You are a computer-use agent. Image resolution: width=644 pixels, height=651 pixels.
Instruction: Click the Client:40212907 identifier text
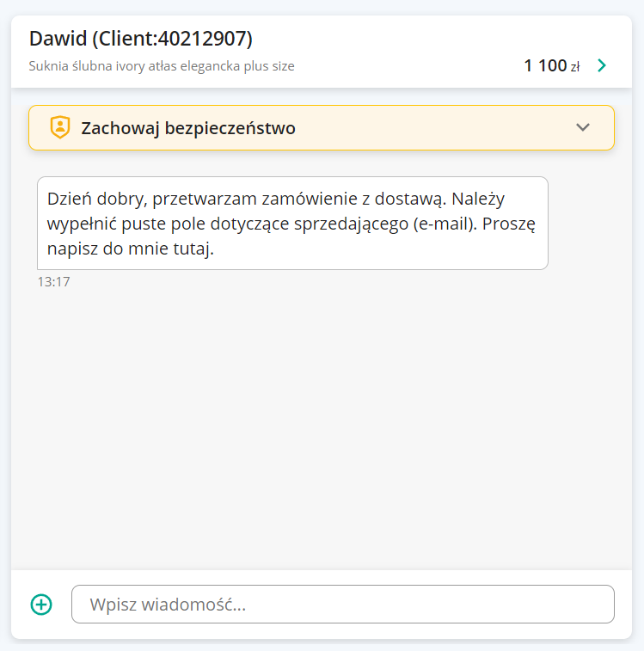click(172, 39)
